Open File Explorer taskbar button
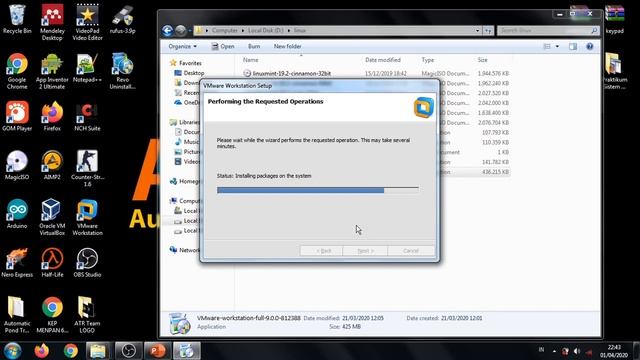The height and width of the screenshot is (360, 640). point(98,351)
